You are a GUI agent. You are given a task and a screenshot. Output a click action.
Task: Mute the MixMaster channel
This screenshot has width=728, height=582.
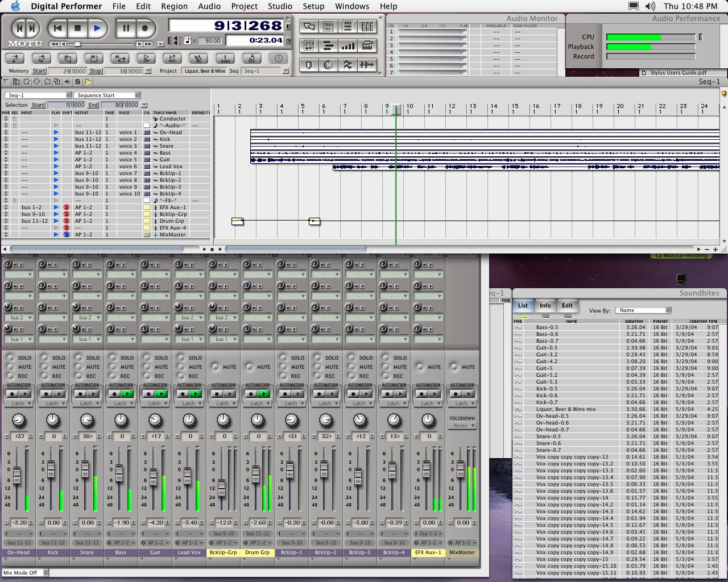click(454, 367)
